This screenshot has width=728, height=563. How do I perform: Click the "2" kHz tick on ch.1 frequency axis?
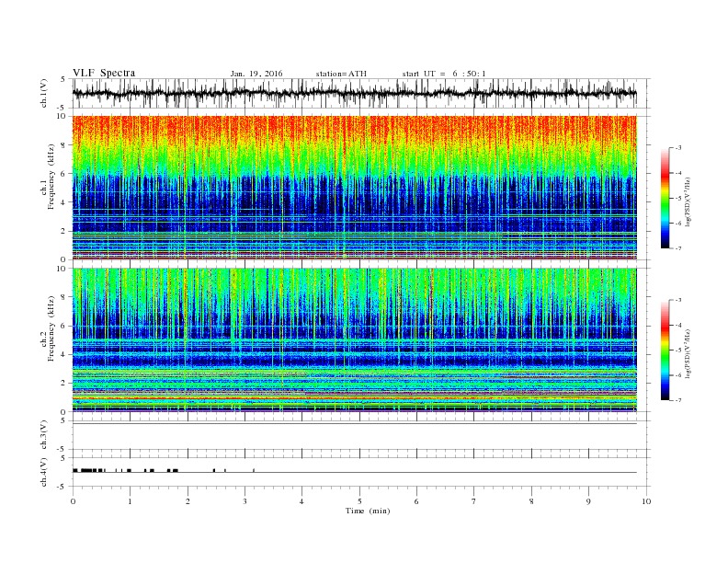[64, 231]
